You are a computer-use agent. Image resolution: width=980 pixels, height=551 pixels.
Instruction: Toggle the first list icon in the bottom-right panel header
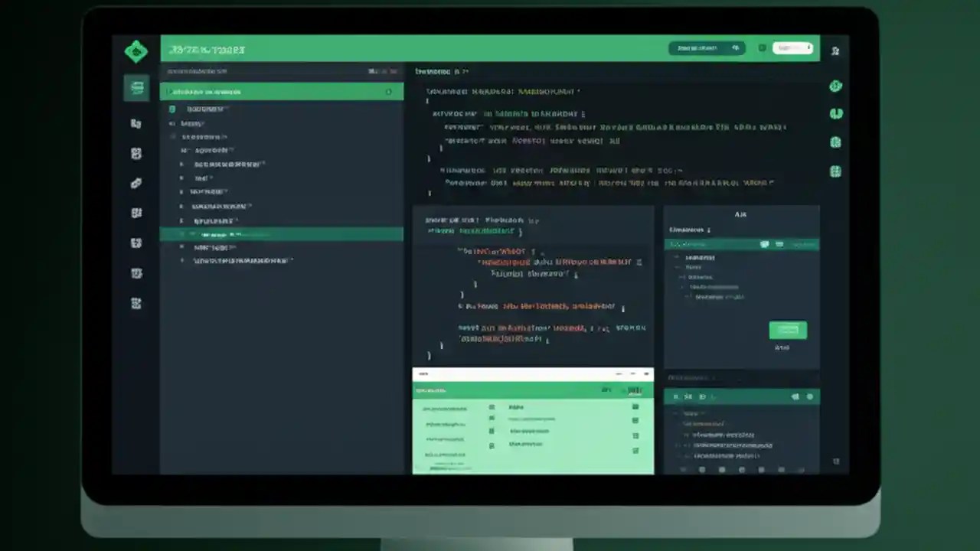[x=676, y=396]
